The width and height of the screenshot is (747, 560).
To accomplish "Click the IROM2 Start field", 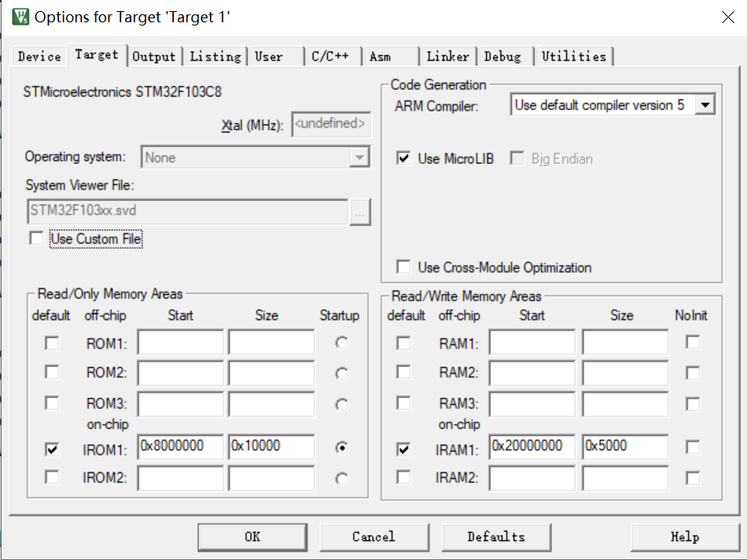I will coord(180,478).
